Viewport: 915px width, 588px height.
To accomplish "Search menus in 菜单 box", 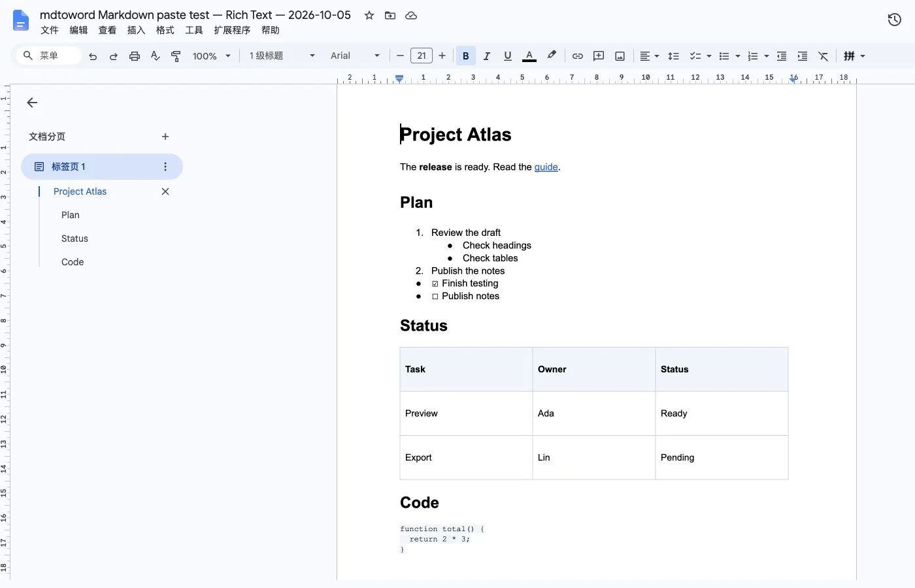I will (x=49, y=56).
